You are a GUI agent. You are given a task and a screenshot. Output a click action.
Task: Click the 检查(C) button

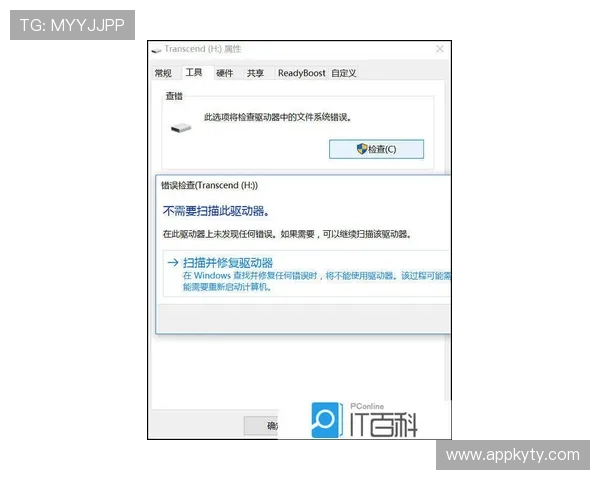(x=377, y=149)
